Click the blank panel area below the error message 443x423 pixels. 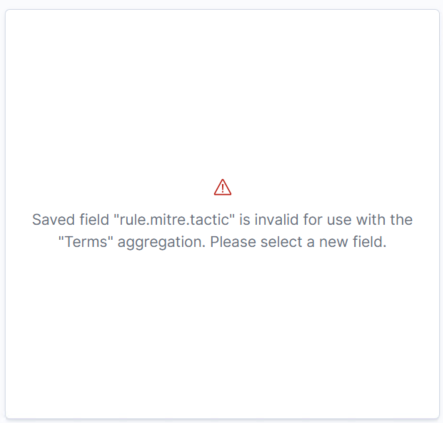pyautogui.click(x=222, y=333)
